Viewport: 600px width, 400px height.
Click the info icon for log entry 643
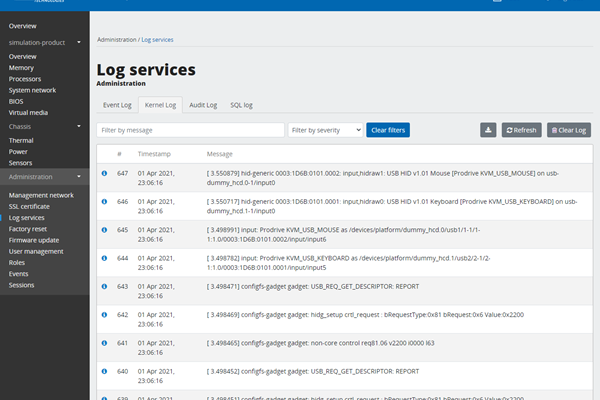[x=104, y=287]
